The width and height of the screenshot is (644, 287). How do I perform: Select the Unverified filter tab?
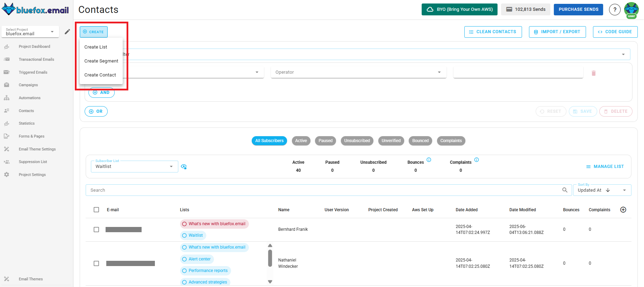[391, 141]
